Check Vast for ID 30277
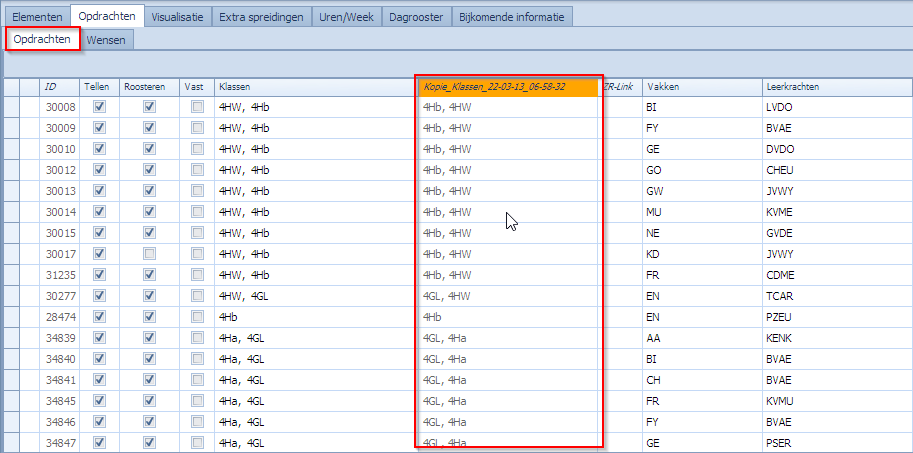 tap(198, 296)
